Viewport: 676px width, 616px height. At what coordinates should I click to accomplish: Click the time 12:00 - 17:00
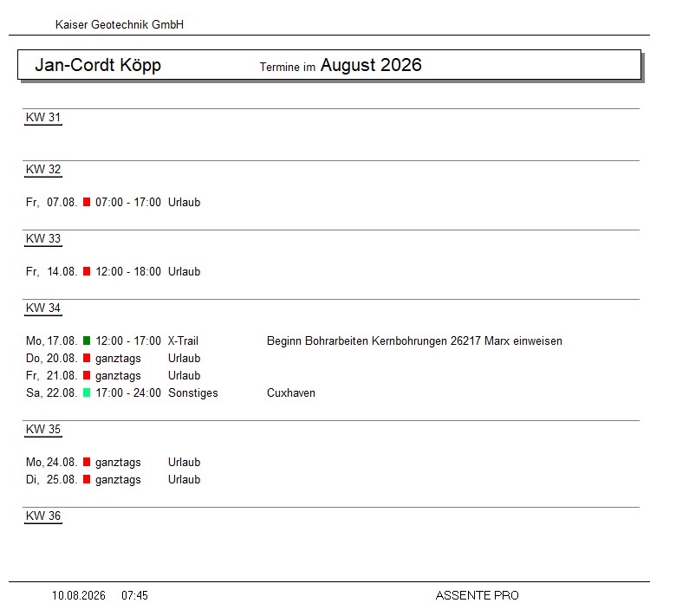point(128,341)
